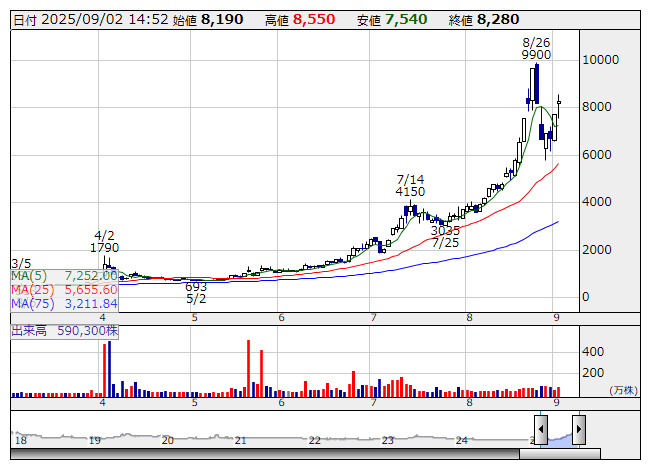Click the 始値 8,190 opening price

(207, 19)
